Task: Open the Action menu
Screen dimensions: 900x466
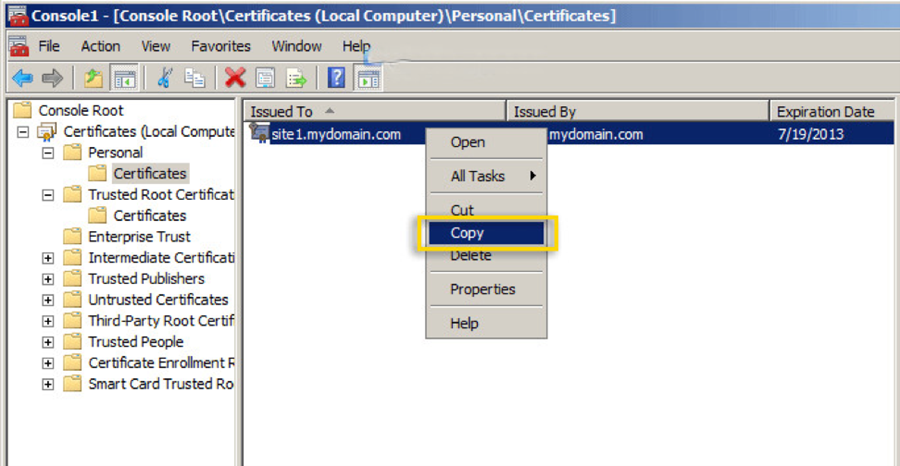Action: [100, 46]
